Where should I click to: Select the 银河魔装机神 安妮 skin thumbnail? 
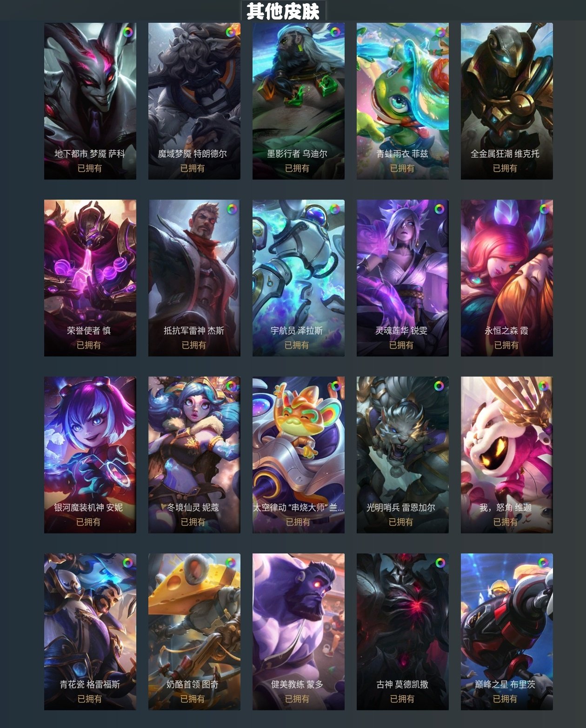click(90, 455)
